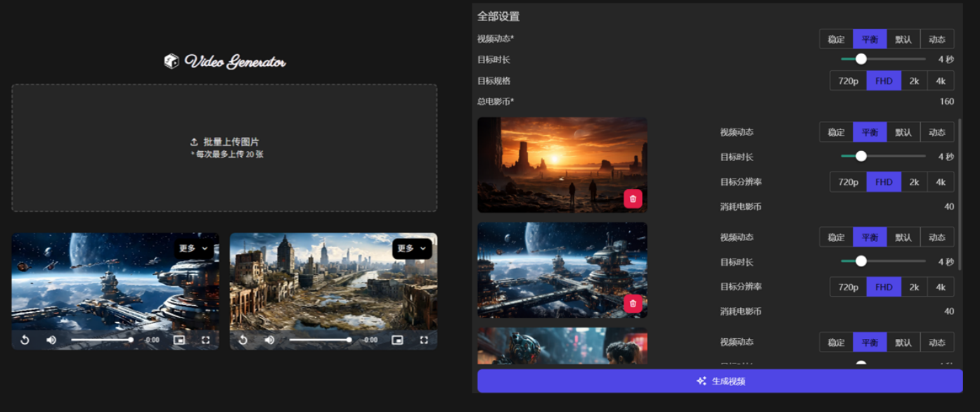Adjust 目标时长 slider for space station image
This screenshot has height=412, width=980.
[883, 262]
